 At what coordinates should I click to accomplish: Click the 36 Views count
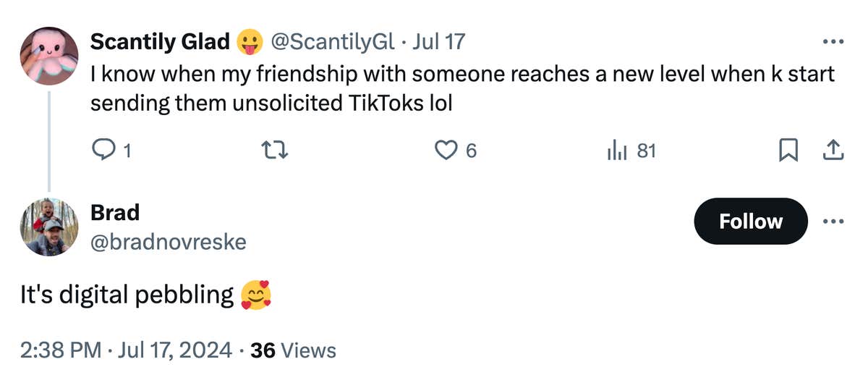(x=292, y=350)
